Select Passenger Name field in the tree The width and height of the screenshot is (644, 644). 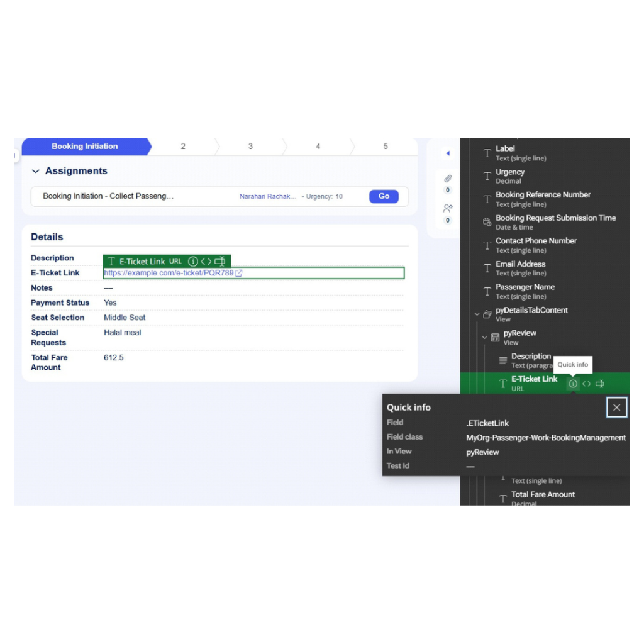(525, 287)
